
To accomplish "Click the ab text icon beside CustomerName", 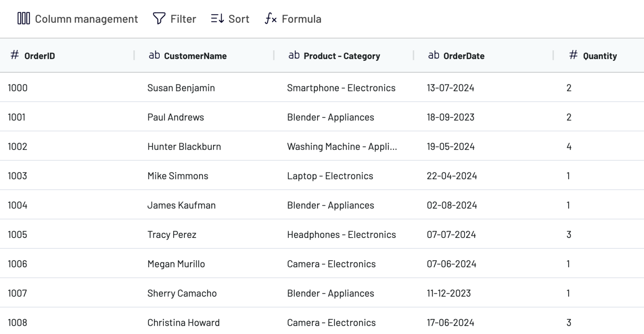I will (154, 55).
